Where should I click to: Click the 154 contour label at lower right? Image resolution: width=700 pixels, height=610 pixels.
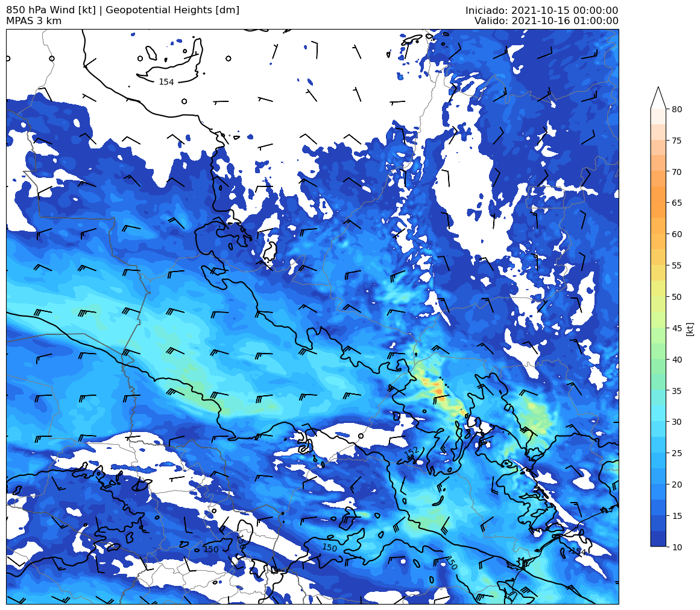[x=578, y=551]
